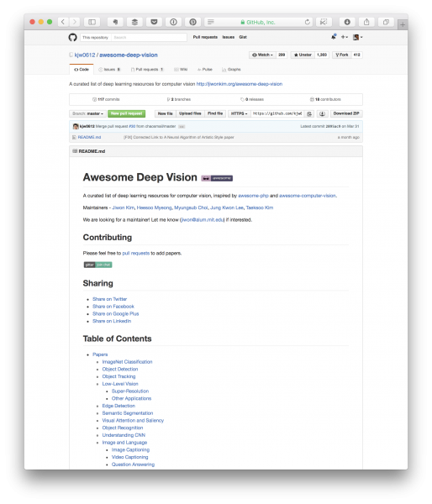Viewport: 432px width, 504px height.
Task: Reload the page with refresh icon
Action: coord(308,22)
